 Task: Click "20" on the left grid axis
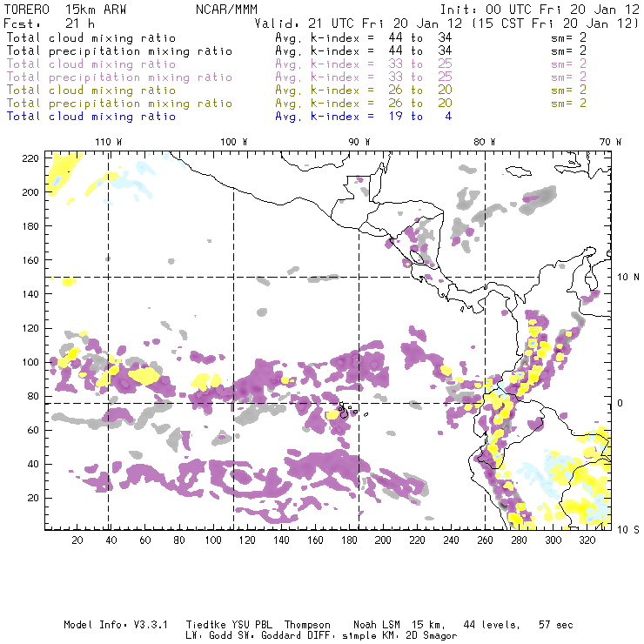[34, 498]
